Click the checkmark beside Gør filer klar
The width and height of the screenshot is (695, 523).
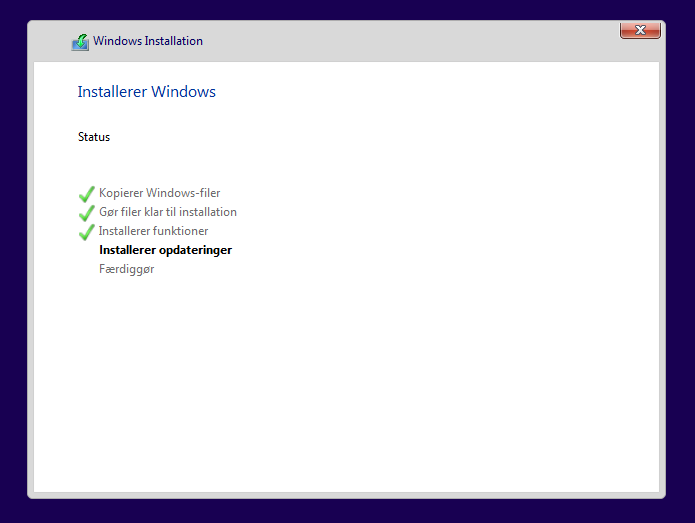pyautogui.click(x=86, y=213)
